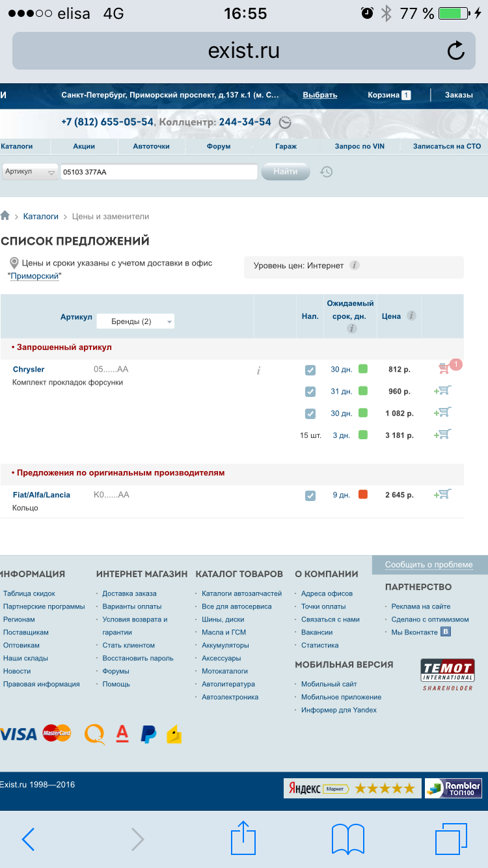
Task: Open Гараж menu item
Action: pyautogui.click(x=286, y=146)
